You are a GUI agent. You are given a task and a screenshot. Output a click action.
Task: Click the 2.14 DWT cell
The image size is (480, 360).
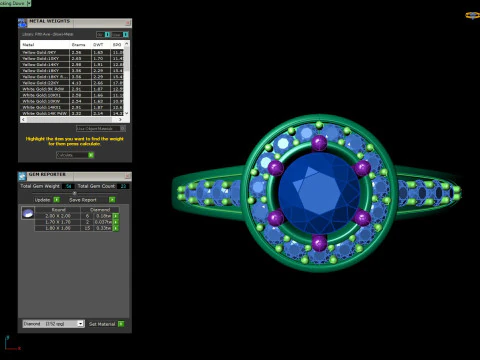(x=101, y=113)
